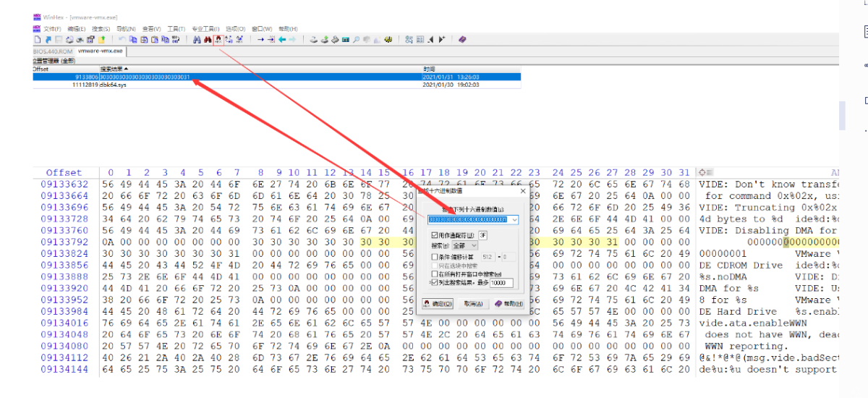
Task: Select the dbk64.sys search result row
Action: 276,84
